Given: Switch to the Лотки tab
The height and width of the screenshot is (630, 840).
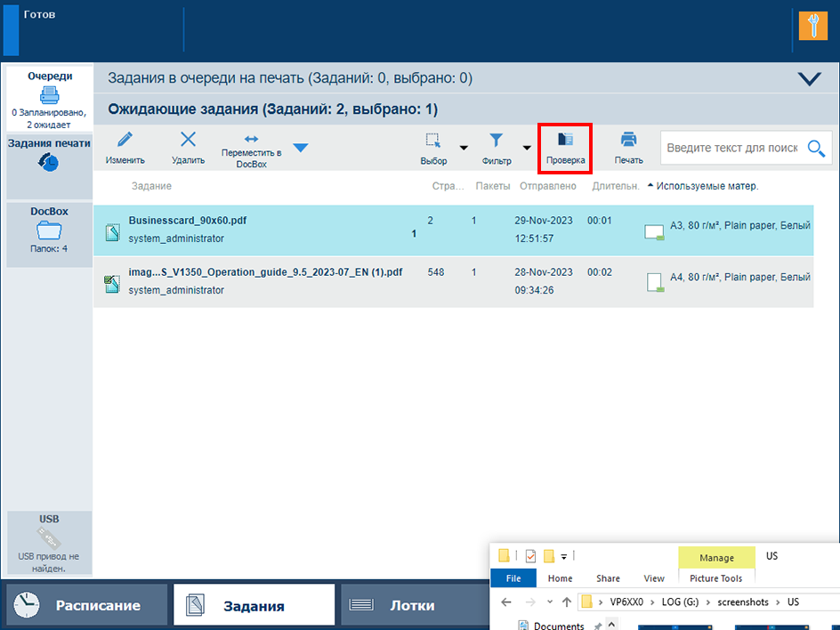Looking at the screenshot, I should [x=415, y=605].
